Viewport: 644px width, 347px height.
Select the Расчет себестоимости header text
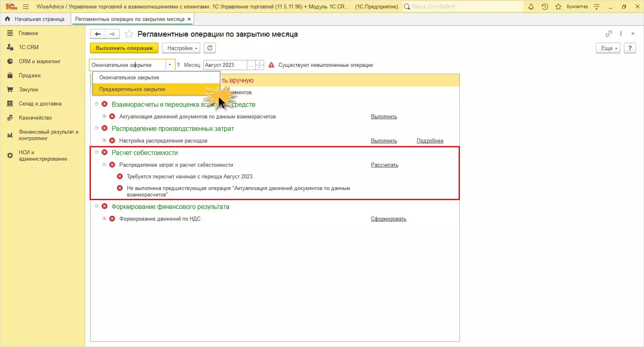pyautogui.click(x=145, y=153)
